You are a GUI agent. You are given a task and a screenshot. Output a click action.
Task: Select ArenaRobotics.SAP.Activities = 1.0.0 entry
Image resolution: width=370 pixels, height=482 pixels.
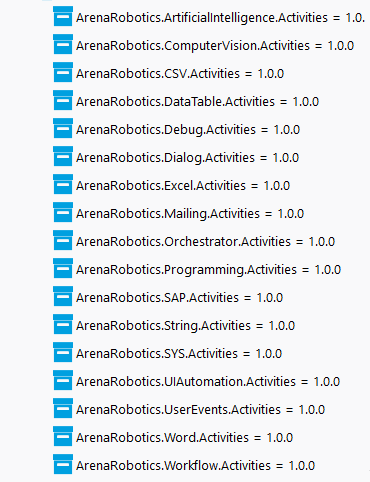click(179, 298)
